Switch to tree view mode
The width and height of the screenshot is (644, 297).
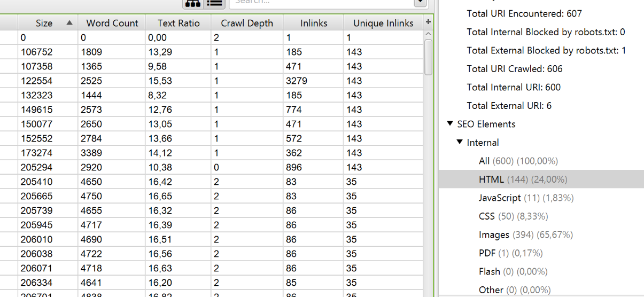[x=192, y=3]
